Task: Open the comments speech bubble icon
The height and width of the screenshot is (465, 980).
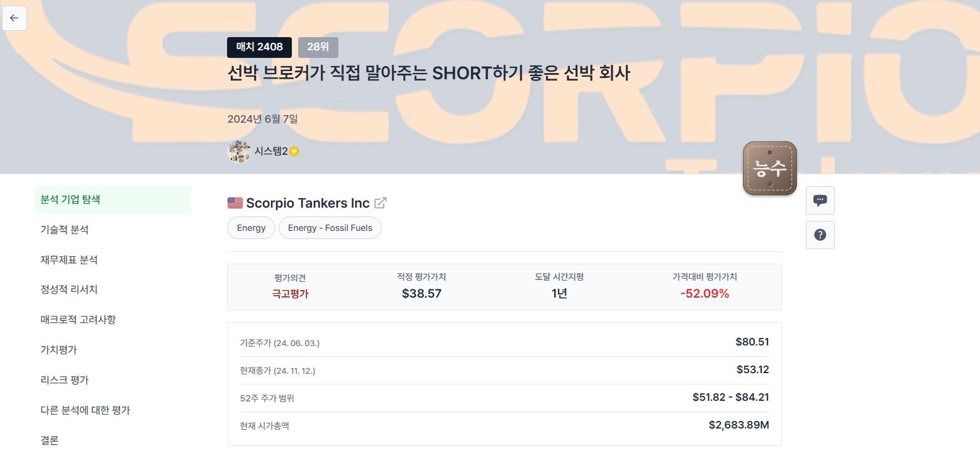Action: pyautogui.click(x=820, y=201)
